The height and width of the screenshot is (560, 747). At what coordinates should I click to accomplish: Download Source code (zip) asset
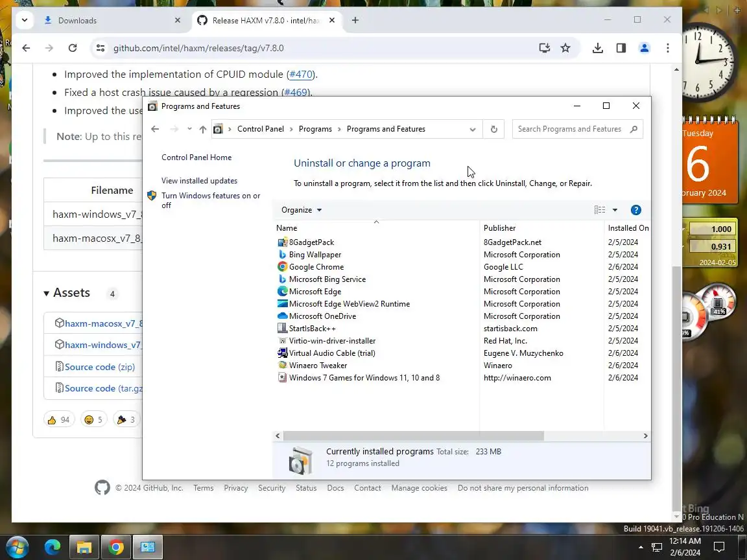coord(100,367)
